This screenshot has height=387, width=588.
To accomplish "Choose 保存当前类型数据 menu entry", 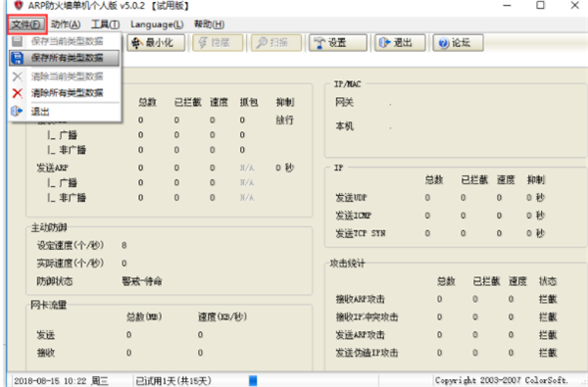I will click(65, 41).
